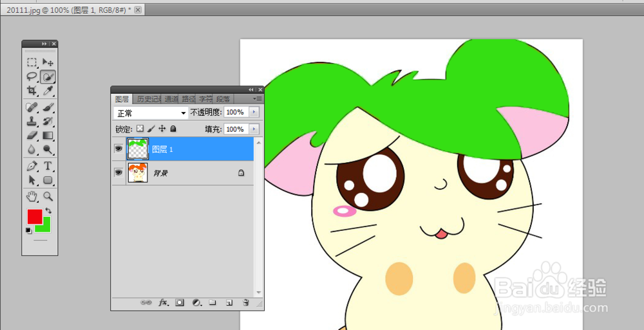Select the Spot Healing Brush tool
The image size is (644, 330).
tap(32, 107)
